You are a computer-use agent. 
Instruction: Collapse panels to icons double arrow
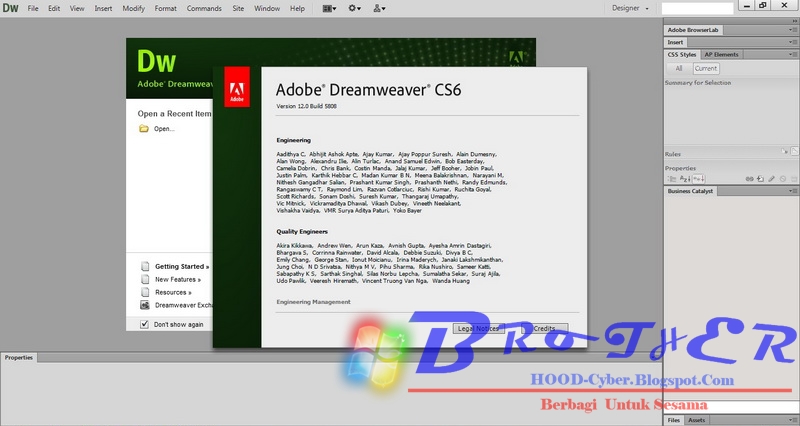794,21
